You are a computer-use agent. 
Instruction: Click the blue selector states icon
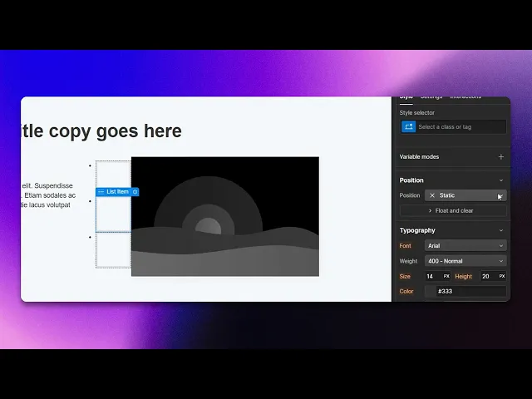pyautogui.click(x=408, y=127)
